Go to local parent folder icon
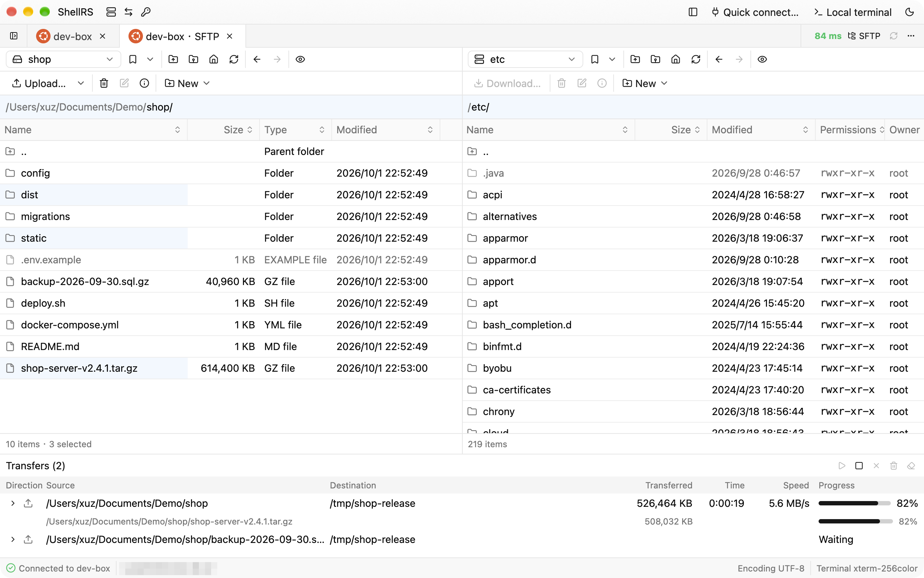This screenshot has height=578, width=924. pyautogui.click(x=173, y=59)
